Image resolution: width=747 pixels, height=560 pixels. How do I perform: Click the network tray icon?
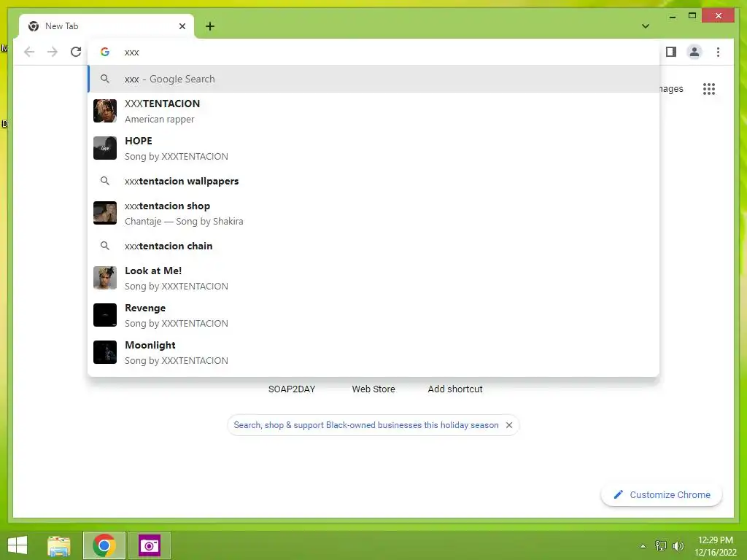[661, 546]
